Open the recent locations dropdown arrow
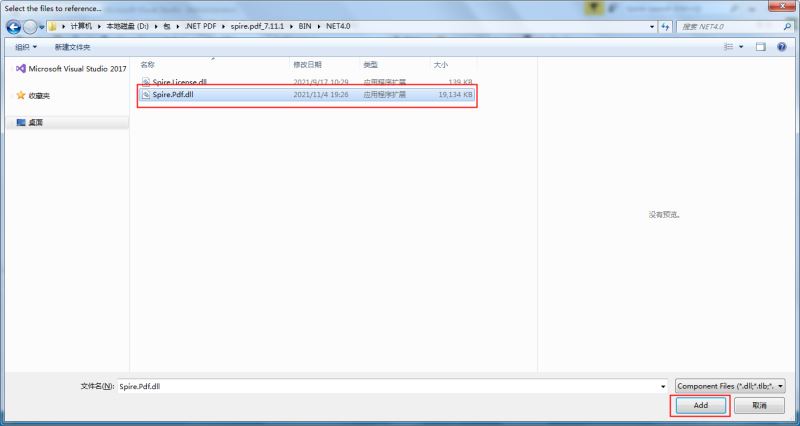The width and height of the screenshot is (800, 426). [42, 27]
